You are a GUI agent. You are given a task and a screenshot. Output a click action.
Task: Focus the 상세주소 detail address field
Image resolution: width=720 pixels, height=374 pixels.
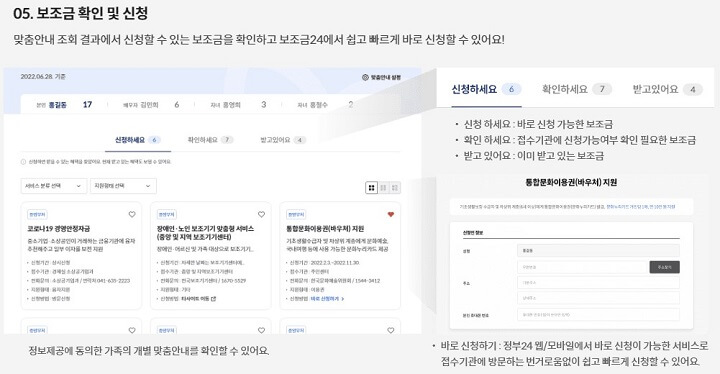pos(598,298)
